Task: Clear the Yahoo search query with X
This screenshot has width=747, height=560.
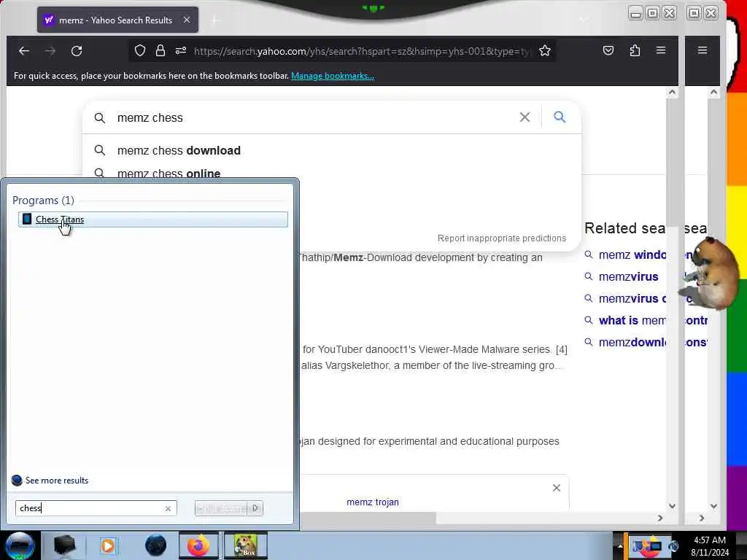Action: 525,117
